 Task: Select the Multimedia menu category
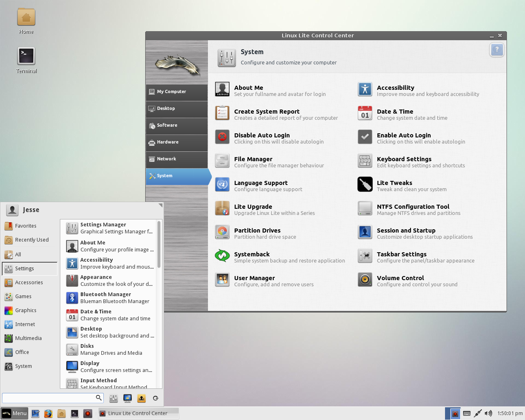[x=30, y=338]
